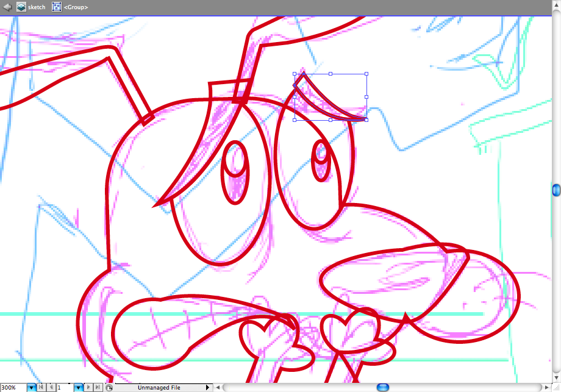Screen dimensions: 561x392
Task: Open the zoom level dropdown
Action: coord(32,388)
